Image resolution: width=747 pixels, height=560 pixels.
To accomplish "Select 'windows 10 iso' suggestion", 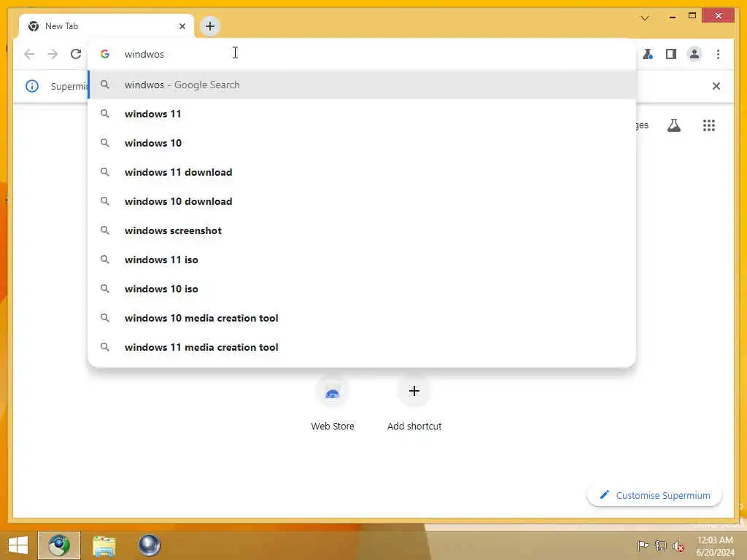I will (x=362, y=289).
